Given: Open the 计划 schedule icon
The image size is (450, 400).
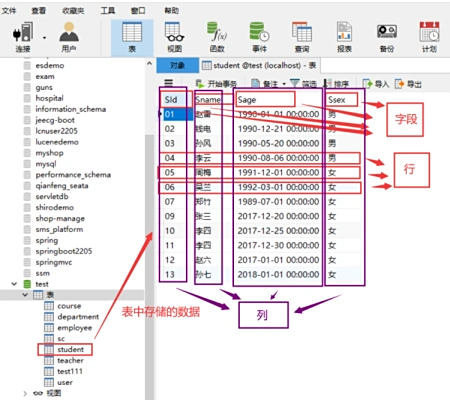Looking at the screenshot, I should tap(429, 37).
